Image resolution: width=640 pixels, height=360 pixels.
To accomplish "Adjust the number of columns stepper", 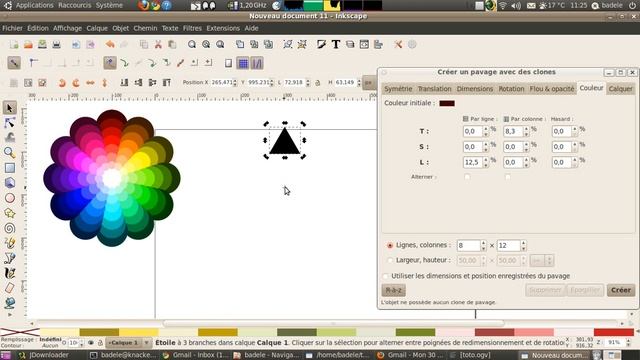I will coord(523,245).
